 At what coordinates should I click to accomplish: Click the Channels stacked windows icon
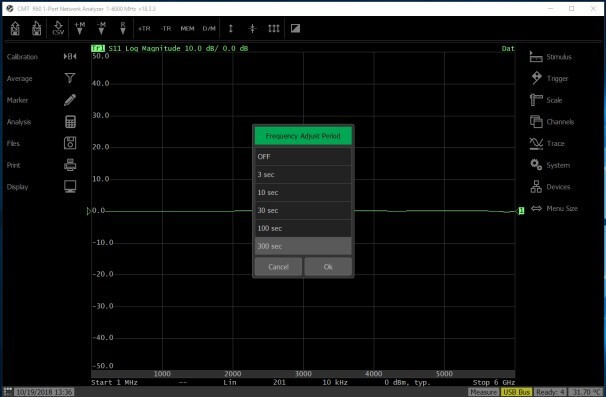click(x=536, y=122)
